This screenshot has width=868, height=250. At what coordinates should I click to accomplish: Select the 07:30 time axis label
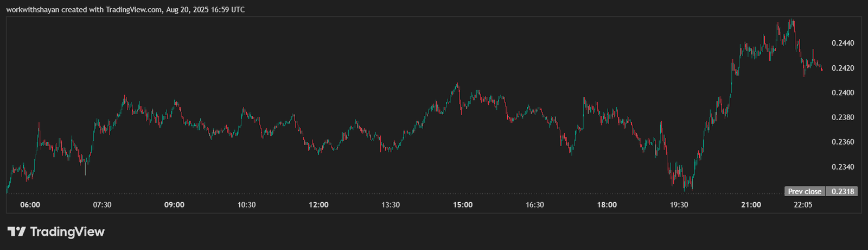(x=102, y=205)
